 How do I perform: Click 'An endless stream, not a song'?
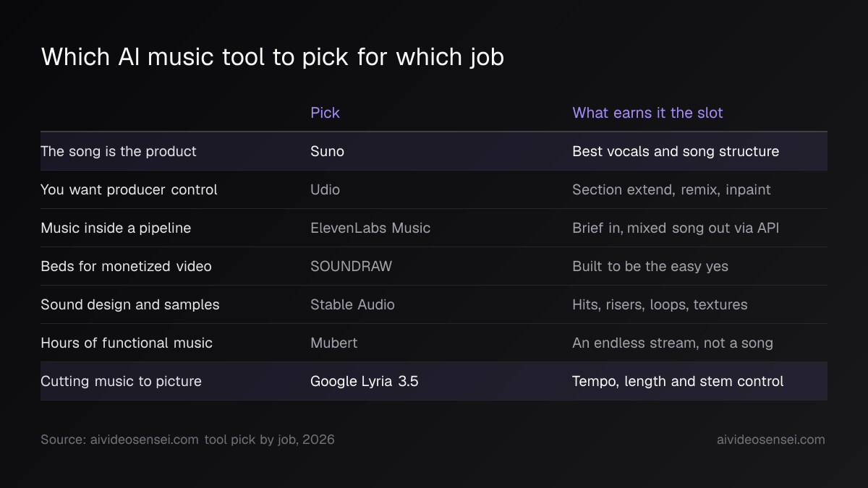[673, 343]
